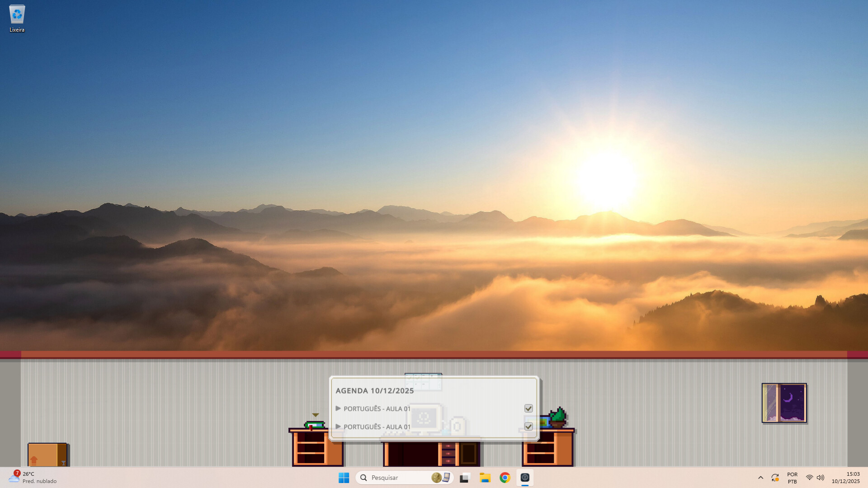This screenshot has height=488, width=868.
Task: Uncheck the second PORTUGUÊS - AULA 01 task
Action: click(x=528, y=426)
